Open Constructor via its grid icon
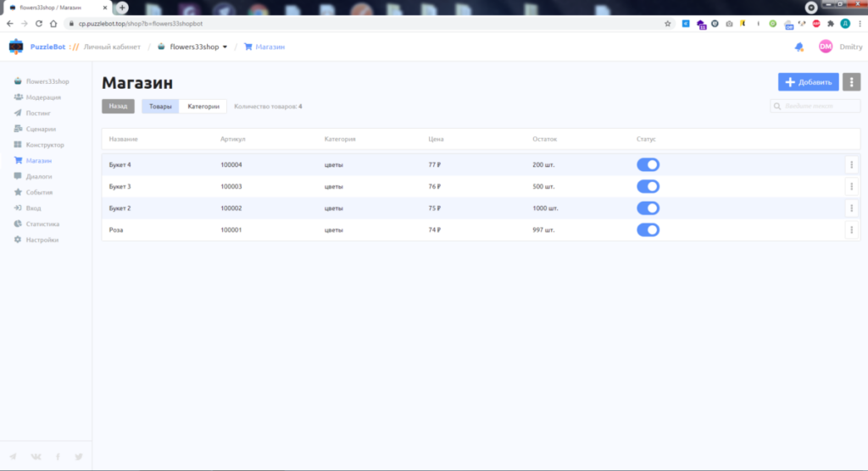 pyautogui.click(x=18, y=145)
